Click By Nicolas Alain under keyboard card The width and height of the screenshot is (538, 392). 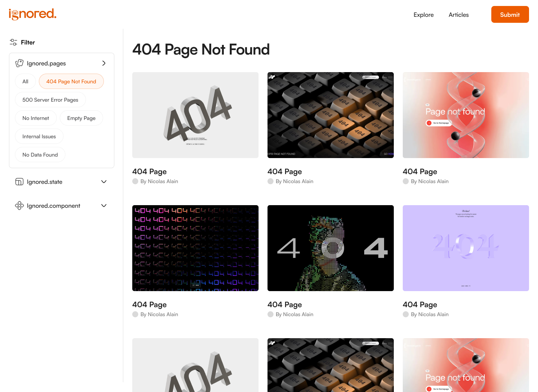coord(294,181)
